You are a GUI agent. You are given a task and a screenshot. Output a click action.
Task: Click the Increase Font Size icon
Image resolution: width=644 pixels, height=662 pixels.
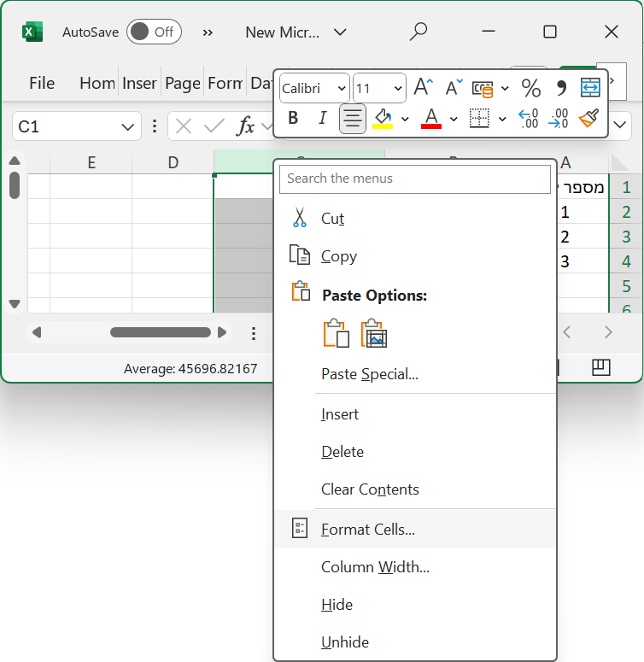[x=423, y=87]
